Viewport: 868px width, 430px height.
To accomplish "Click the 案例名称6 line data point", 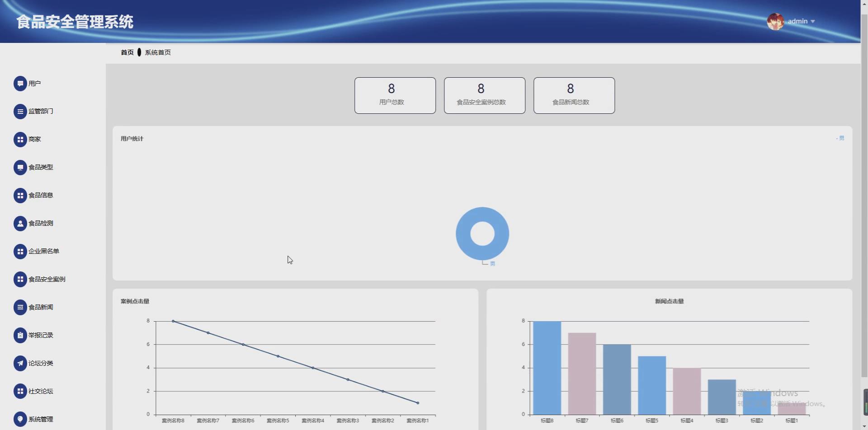I will point(243,345).
